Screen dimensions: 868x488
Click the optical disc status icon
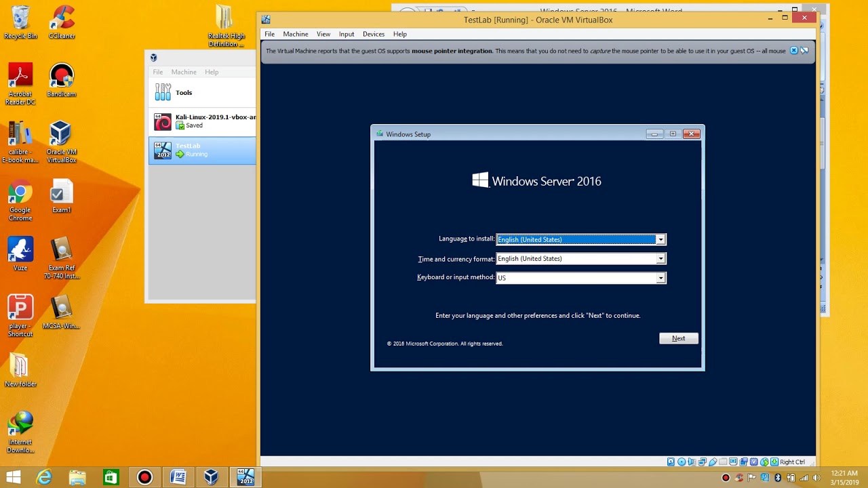click(x=682, y=462)
